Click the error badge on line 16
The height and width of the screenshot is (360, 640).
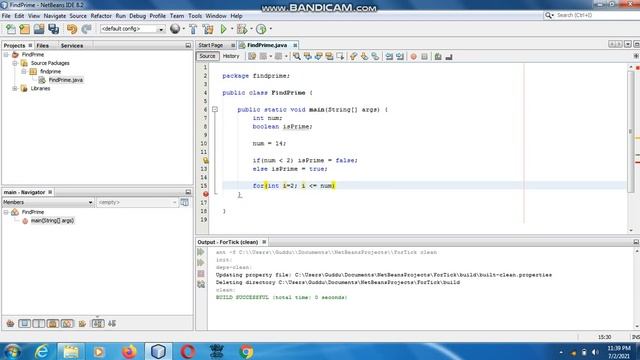(205, 194)
